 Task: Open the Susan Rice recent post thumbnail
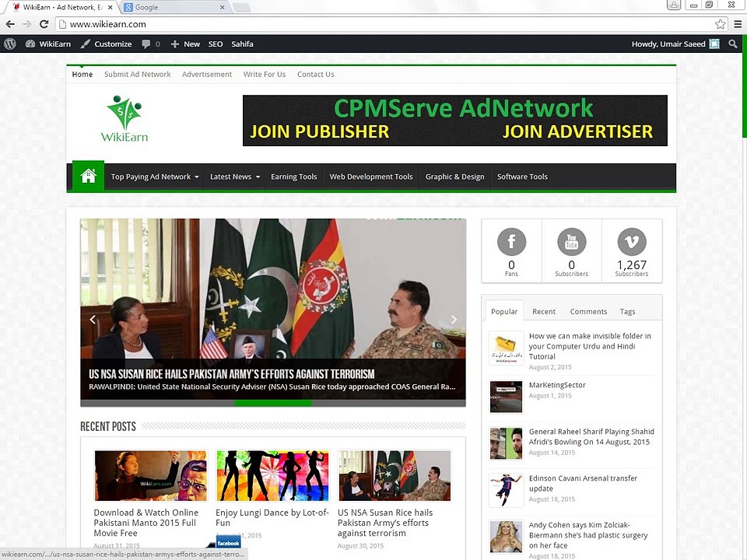(x=395, y=475)
